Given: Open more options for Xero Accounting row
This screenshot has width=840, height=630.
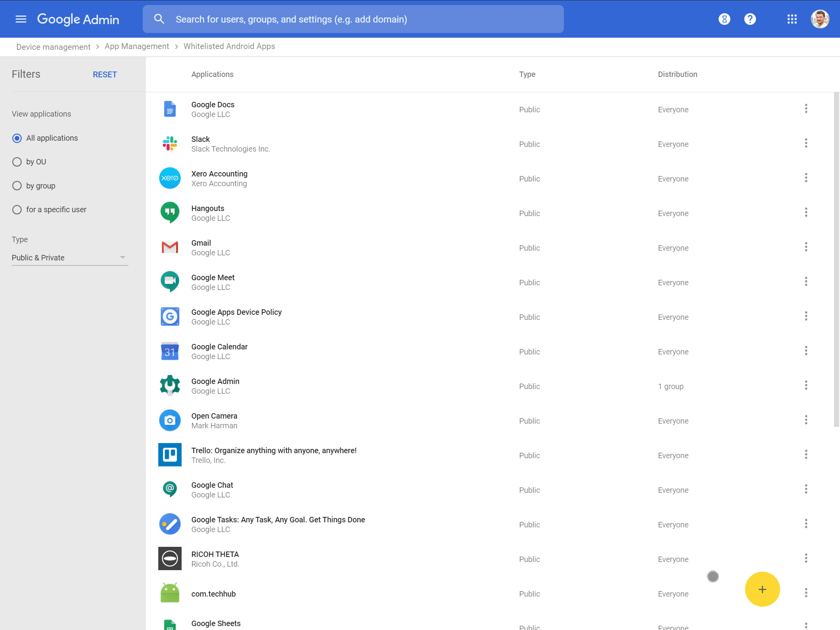Looking at the screenshot, I should [x=806, y=178].
